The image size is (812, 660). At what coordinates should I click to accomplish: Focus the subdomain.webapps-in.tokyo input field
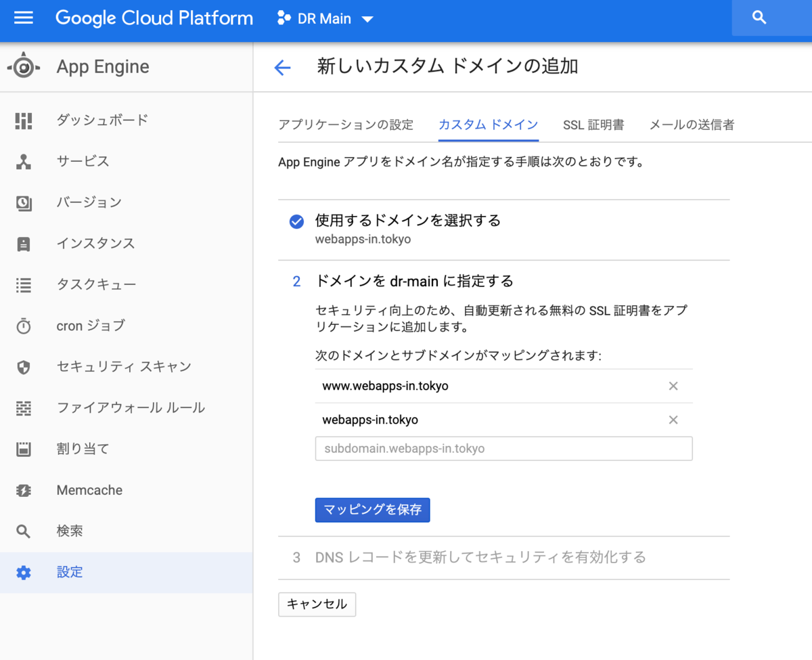click(x=503, y=449)
